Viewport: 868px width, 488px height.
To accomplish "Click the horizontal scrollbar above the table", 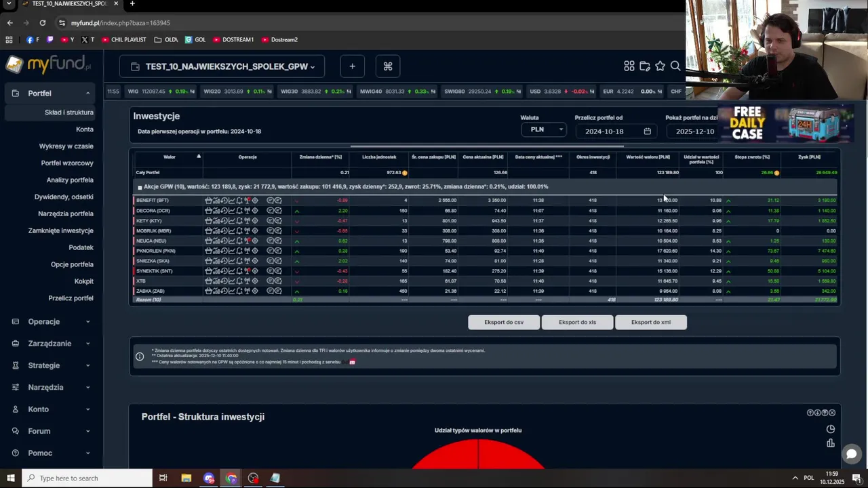I will (x=487, y=146).
